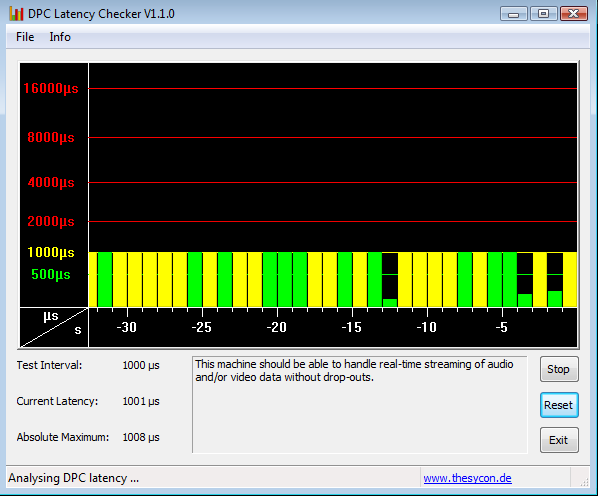The image size is (598, 496).
Task: Click the Reset button
Action: pos(559,405)
